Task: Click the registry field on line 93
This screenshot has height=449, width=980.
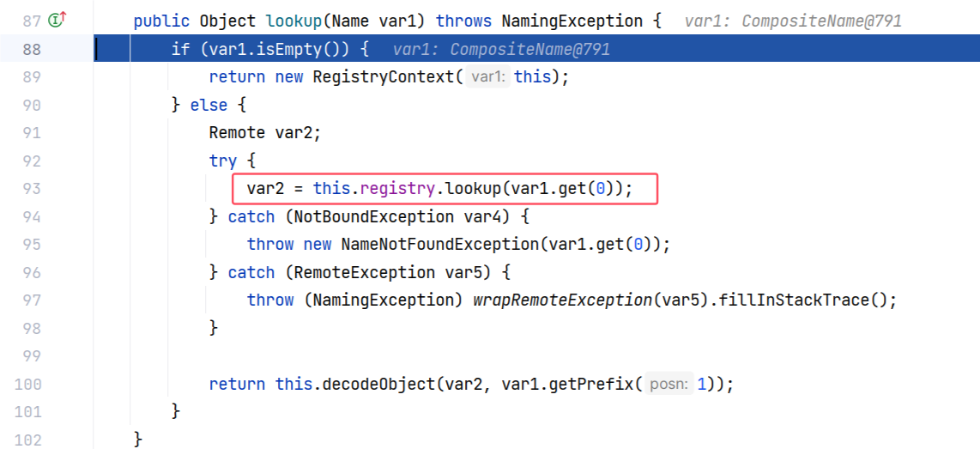Action: tap(396, 189)
